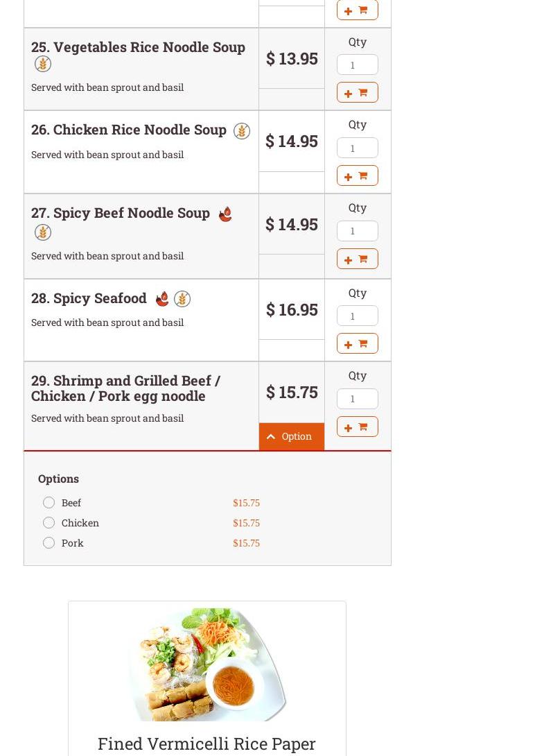Image resolution: width=544 pixels, height=756 pixels.
Task: Select the Chicken option radio button
Action: (49, 522)
